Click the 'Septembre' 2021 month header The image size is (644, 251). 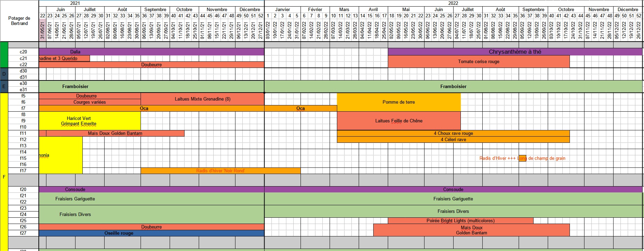(155, 9)
